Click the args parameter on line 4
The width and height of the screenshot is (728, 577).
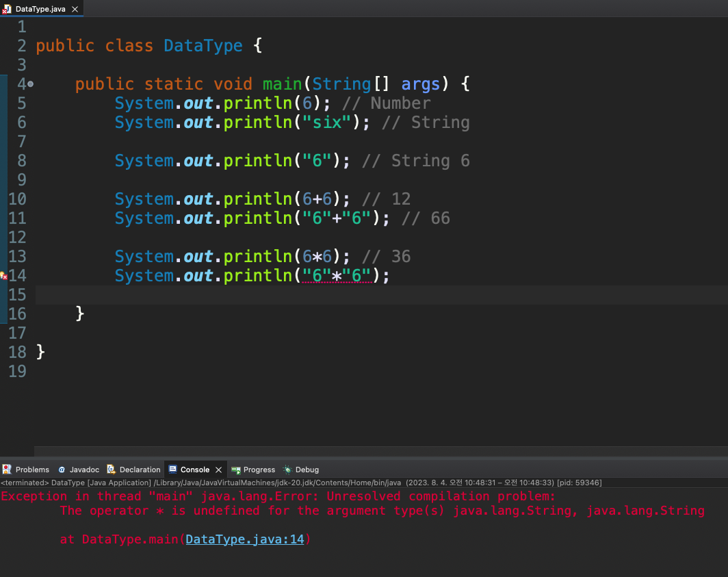tap(420, 84)
